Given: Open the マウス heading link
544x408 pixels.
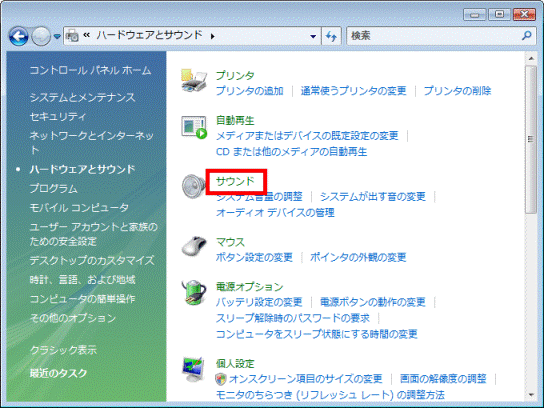Looking at the screenshot, I should click(230, 242).
